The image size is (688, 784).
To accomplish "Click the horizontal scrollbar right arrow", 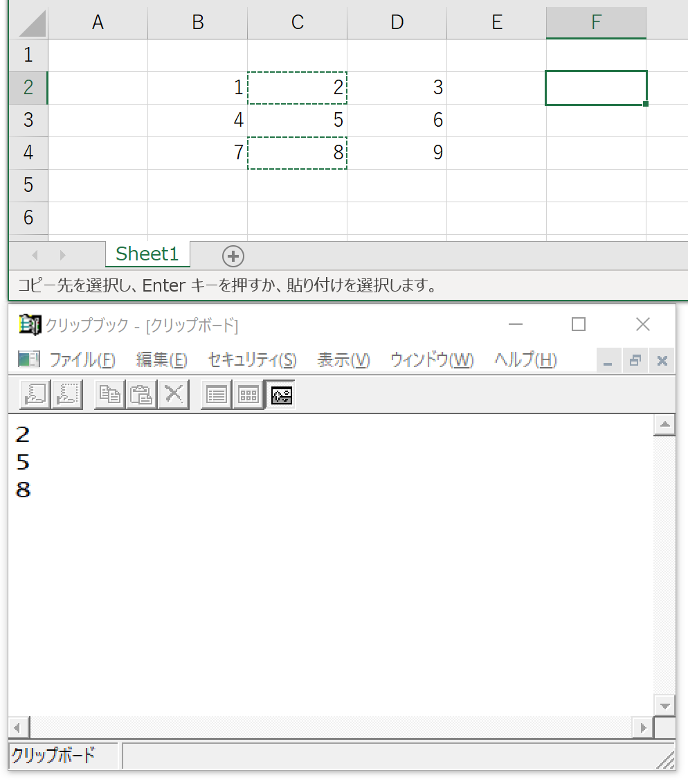I will pos(643,727).
